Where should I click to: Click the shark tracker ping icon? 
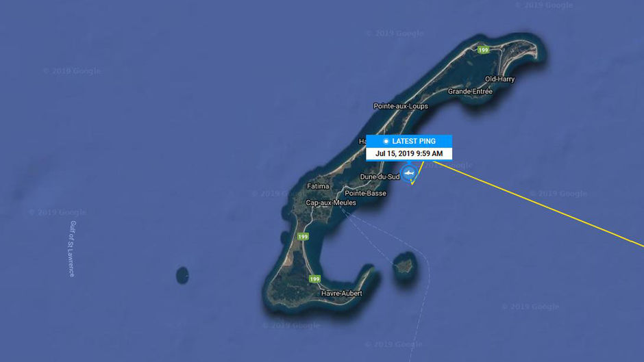tap(408, 173)
